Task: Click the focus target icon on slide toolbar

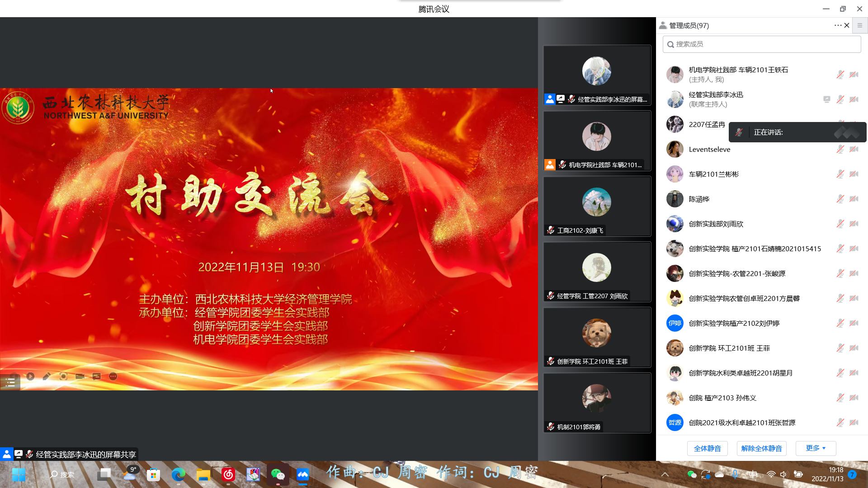Action: (x=63, y=376)
